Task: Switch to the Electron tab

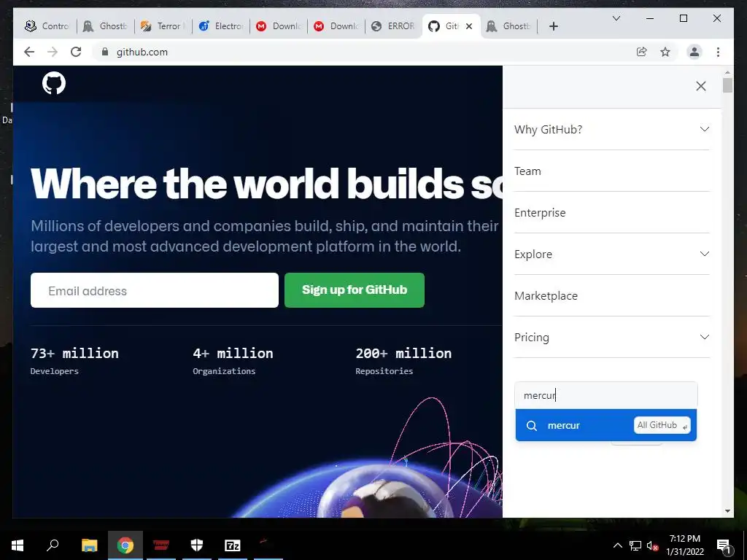Action: click(221, 26)
